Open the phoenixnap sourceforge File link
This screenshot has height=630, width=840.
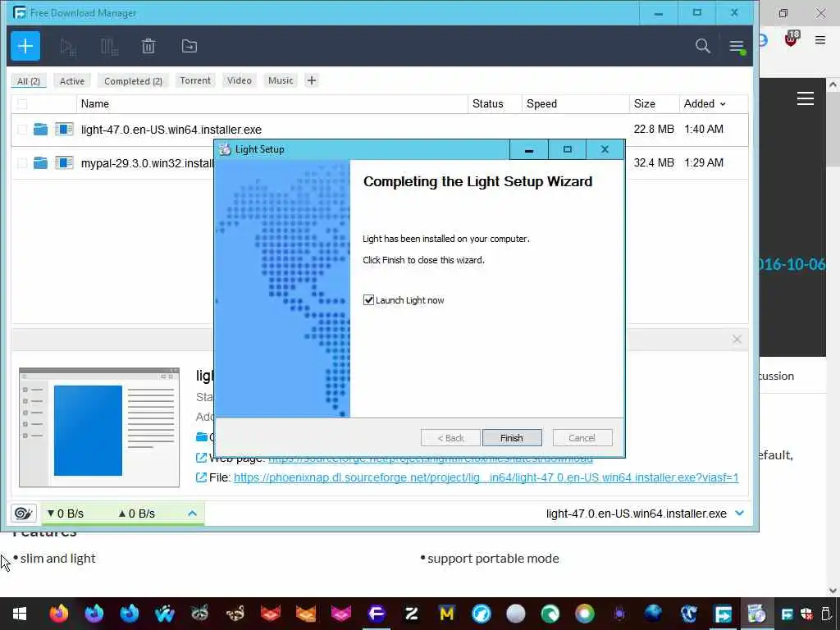[486, 477]
